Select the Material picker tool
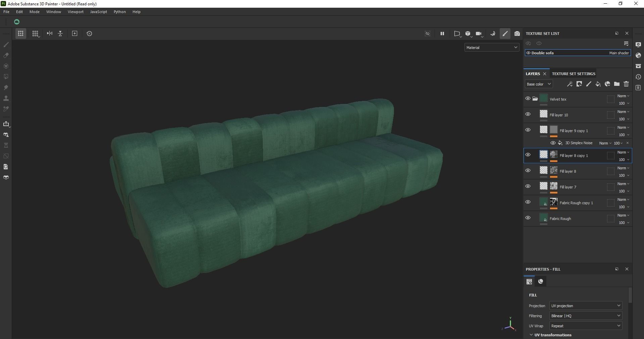Viewport: 644px width, 339px height. (6, 109)
